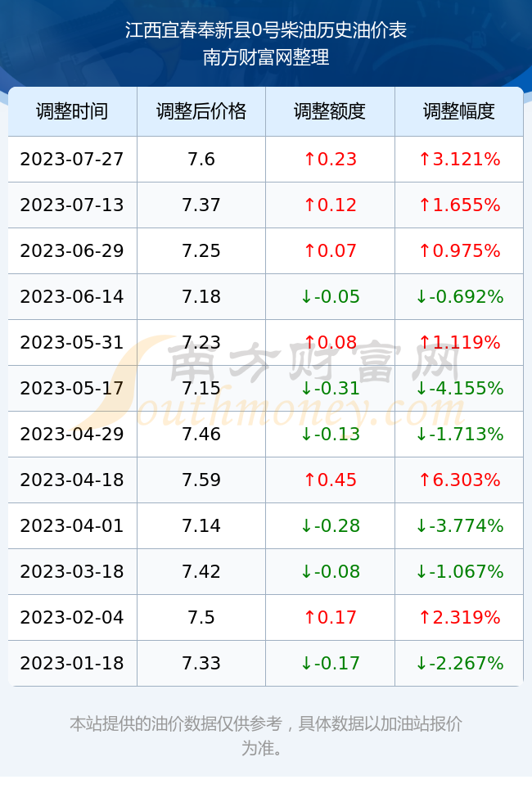
Task: Click the disclaimer text at the bottom
Action: pyautogui.click(x=265, y=736)
